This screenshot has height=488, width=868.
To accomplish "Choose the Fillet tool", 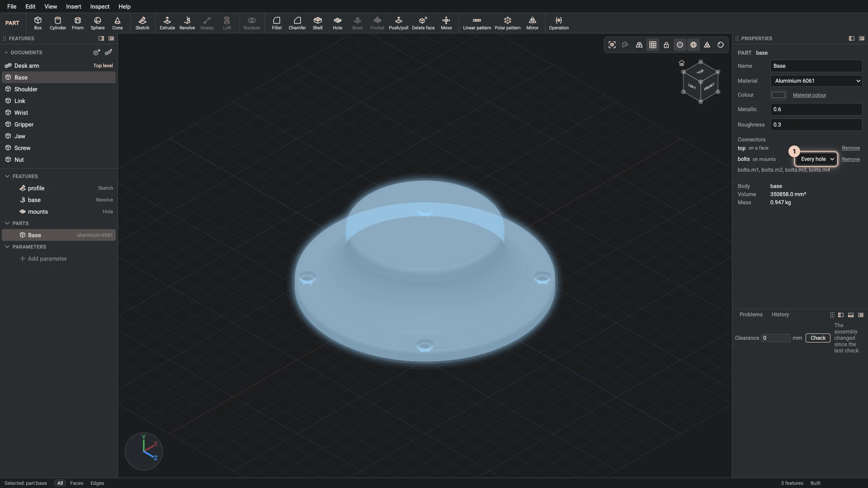I will click(277, 23).
